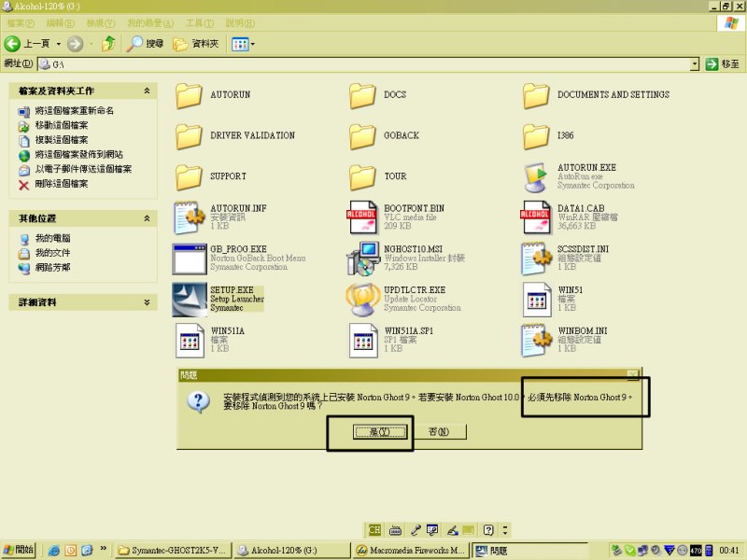The width and height of the screenshot is (747, 560).
Task: Switch to Macromedia Fireworks taskbar button
Action: 412,550
